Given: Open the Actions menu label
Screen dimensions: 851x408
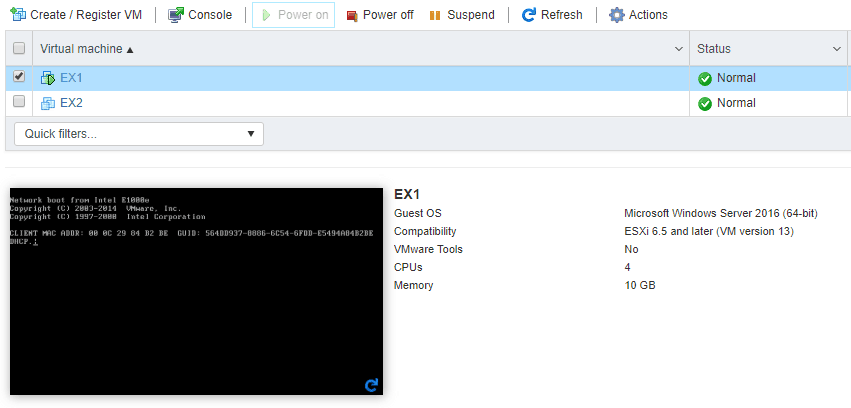Looking at the screenshot, I should tap(648, 15).
